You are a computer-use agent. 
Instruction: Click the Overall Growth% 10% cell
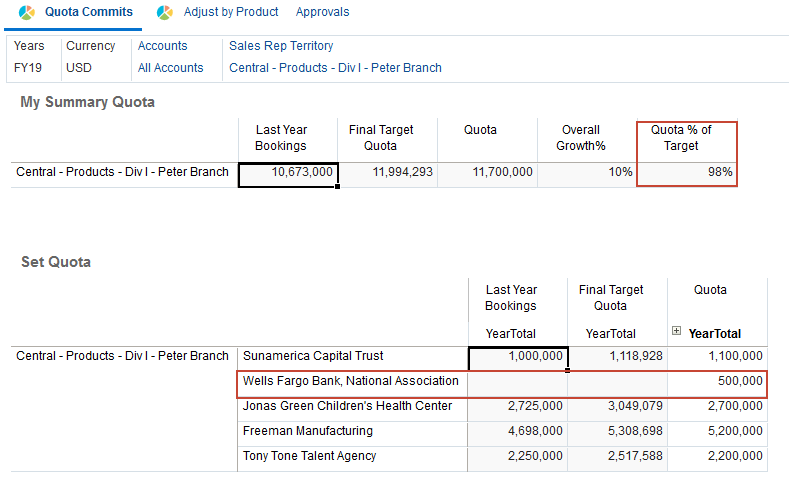click(x=588, y=173)
